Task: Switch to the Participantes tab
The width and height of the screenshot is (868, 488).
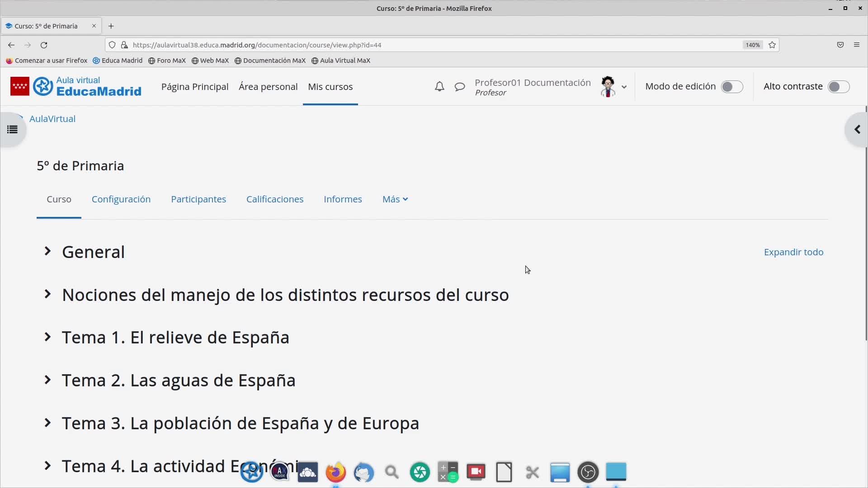Action: pos(198,199)
